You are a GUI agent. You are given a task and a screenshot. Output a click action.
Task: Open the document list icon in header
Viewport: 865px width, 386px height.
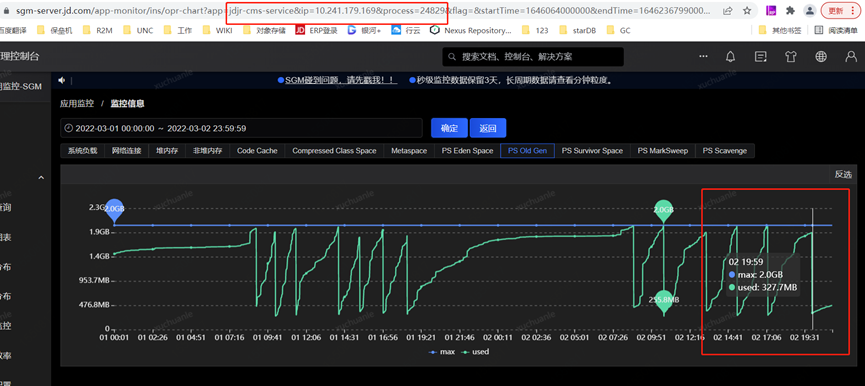pos(761,56)
